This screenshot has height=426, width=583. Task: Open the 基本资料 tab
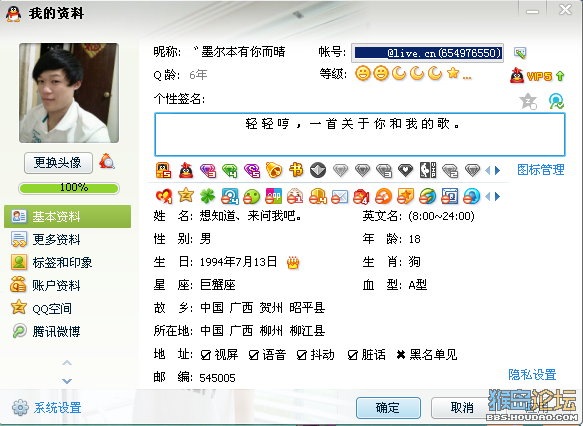tap(67, 216)
